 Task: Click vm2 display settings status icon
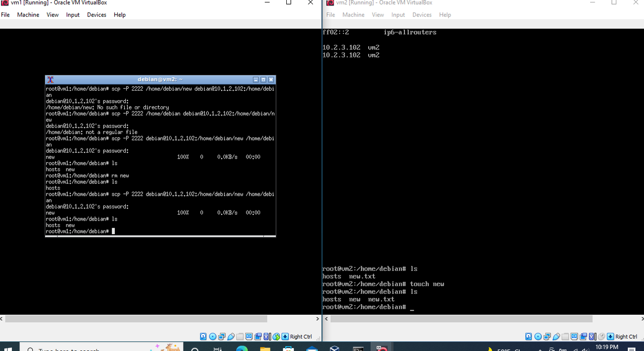574,336
